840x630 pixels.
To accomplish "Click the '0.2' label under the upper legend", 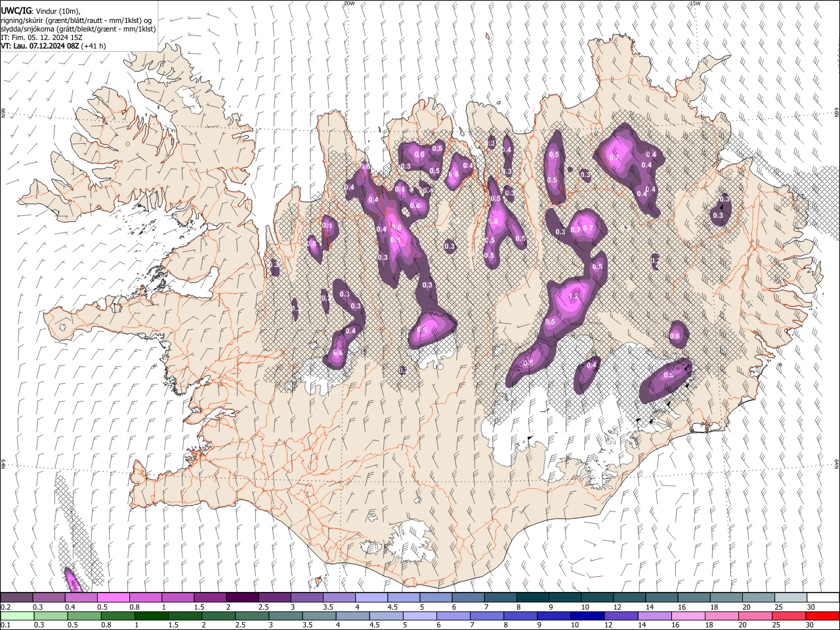I will click(x=5, y=607).
